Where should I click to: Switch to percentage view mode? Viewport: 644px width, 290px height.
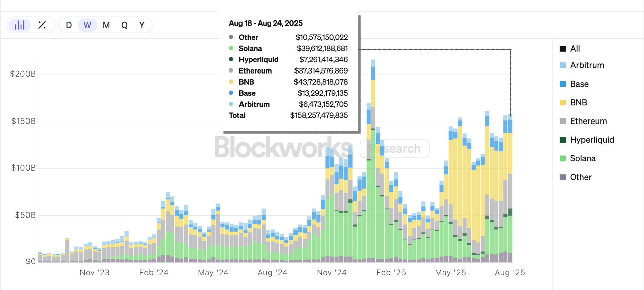[42, 25]
